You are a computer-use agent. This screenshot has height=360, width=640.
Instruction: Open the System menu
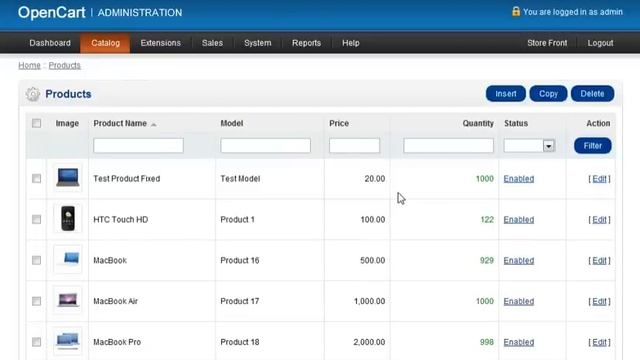(258, 43)
